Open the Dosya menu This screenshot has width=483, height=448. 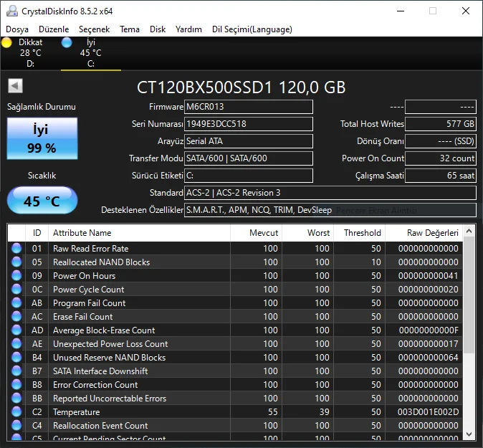point(17,29)
